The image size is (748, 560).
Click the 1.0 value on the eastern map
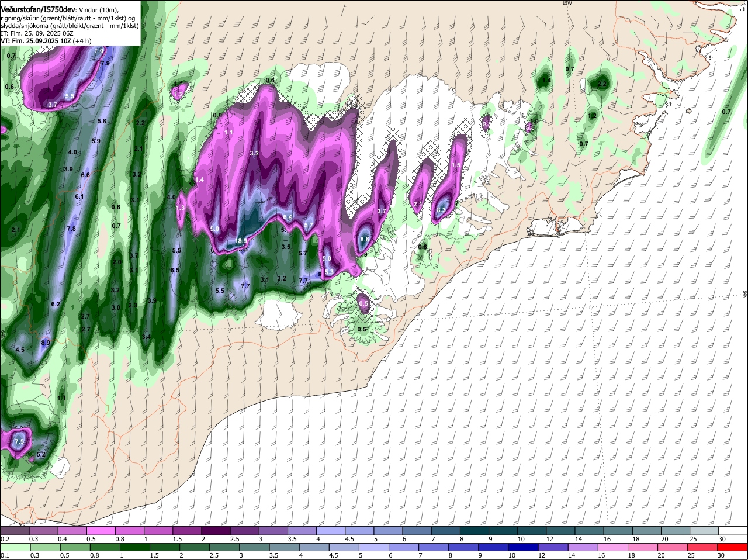(534, 122)
